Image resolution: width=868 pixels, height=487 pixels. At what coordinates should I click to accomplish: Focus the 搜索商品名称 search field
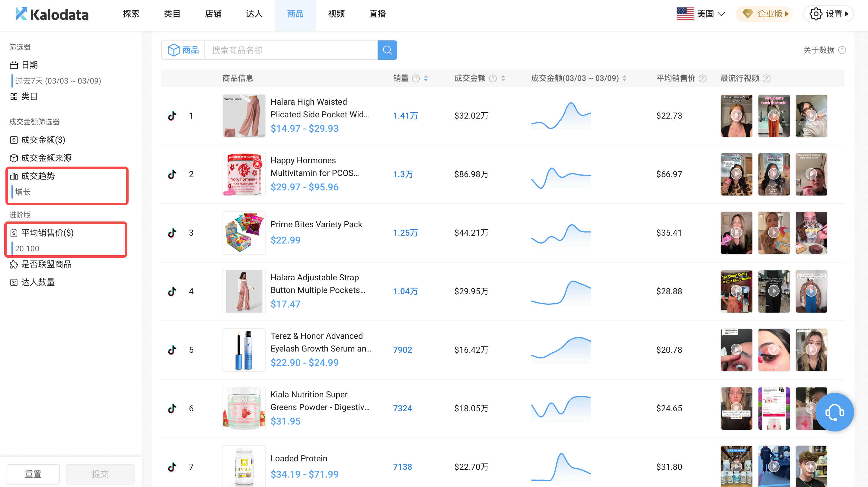point(291,50)
